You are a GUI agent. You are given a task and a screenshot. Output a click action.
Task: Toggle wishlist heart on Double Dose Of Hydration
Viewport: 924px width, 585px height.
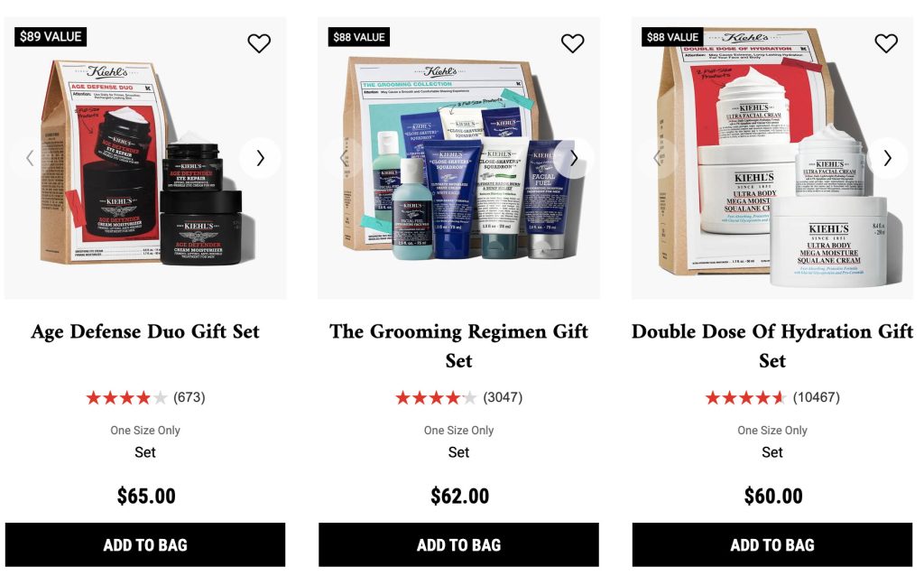[886, 43]
